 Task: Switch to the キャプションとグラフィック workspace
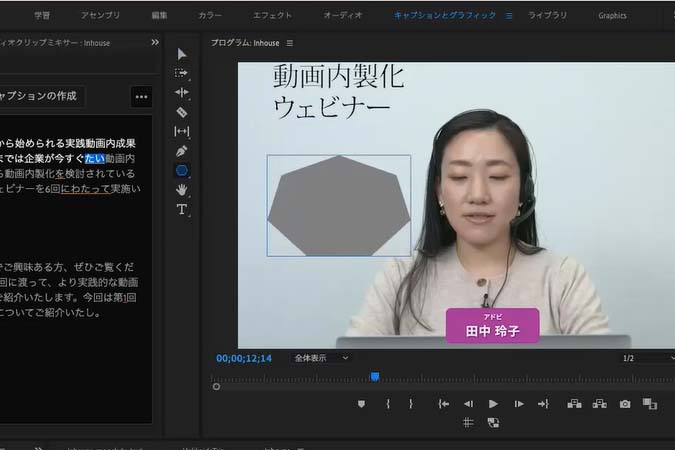click(445, 16)
